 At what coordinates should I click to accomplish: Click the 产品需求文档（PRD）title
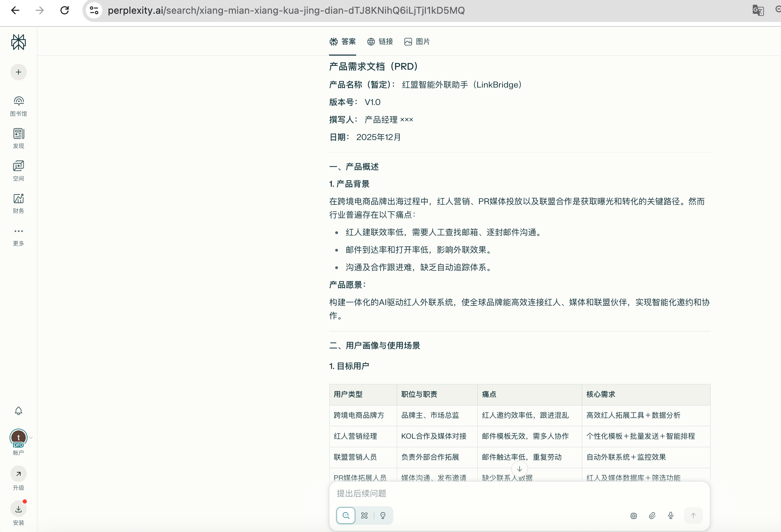(374, 67)
